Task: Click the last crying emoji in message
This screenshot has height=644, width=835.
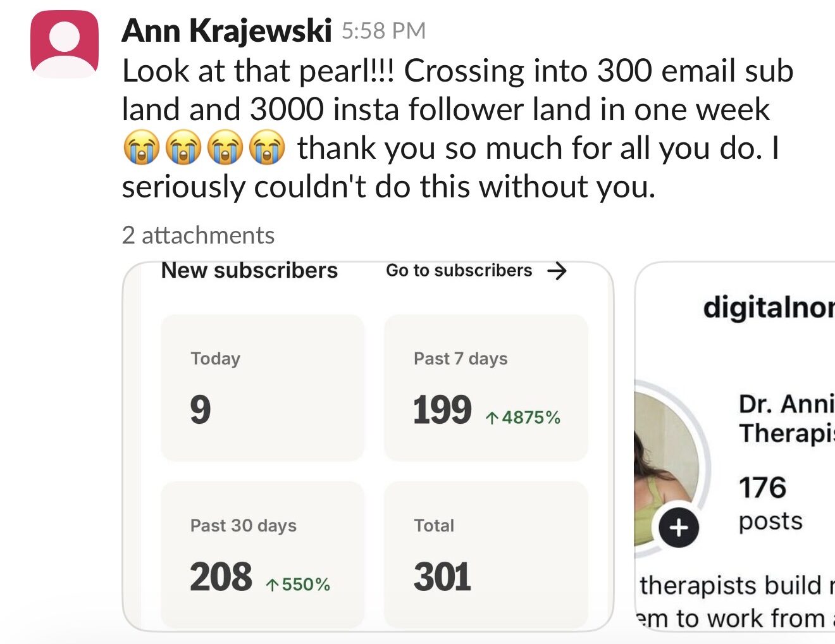Action: (x=266, y=148)
